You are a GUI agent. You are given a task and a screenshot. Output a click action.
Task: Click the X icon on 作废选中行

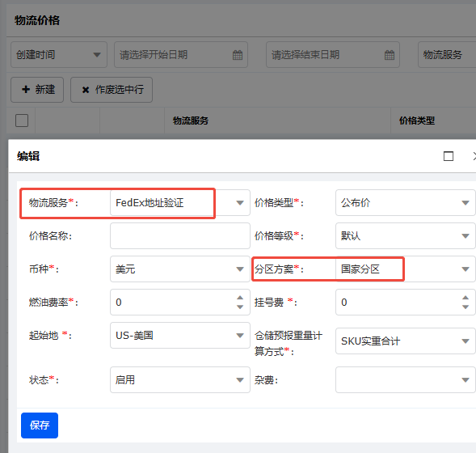(x=86, y=90)
